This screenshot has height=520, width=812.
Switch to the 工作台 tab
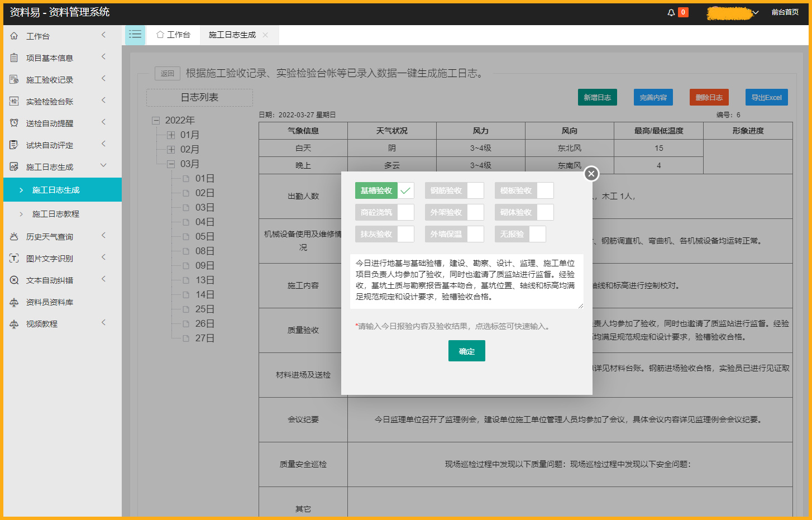(x=173, y=34)
